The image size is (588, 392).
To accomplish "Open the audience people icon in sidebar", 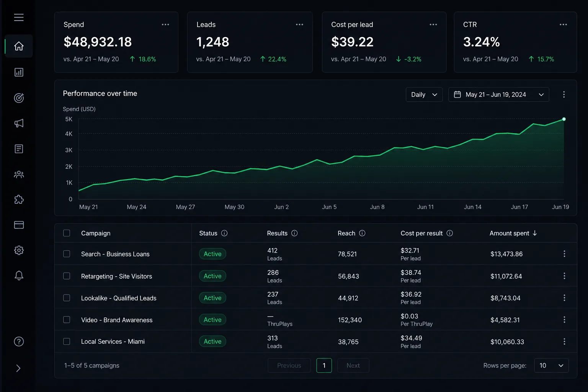I will click(x=19, y=175).
